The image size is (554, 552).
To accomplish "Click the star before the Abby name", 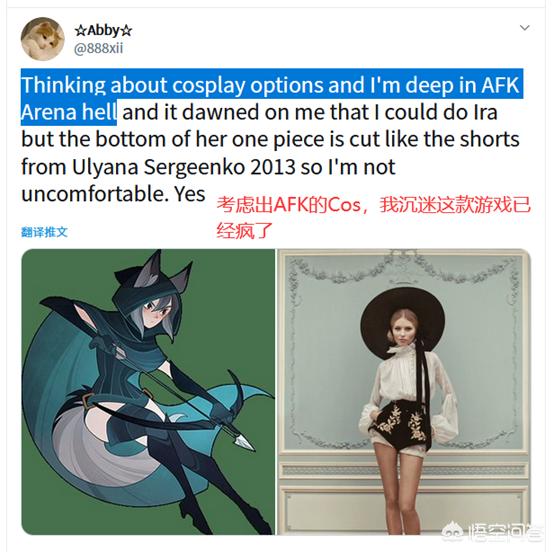I will (80, 31).
